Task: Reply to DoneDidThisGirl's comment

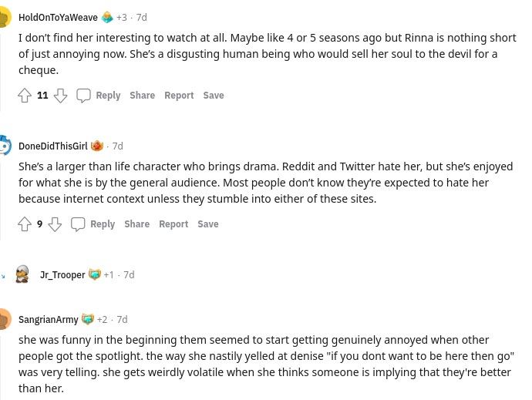Action: tap(103, 224)
